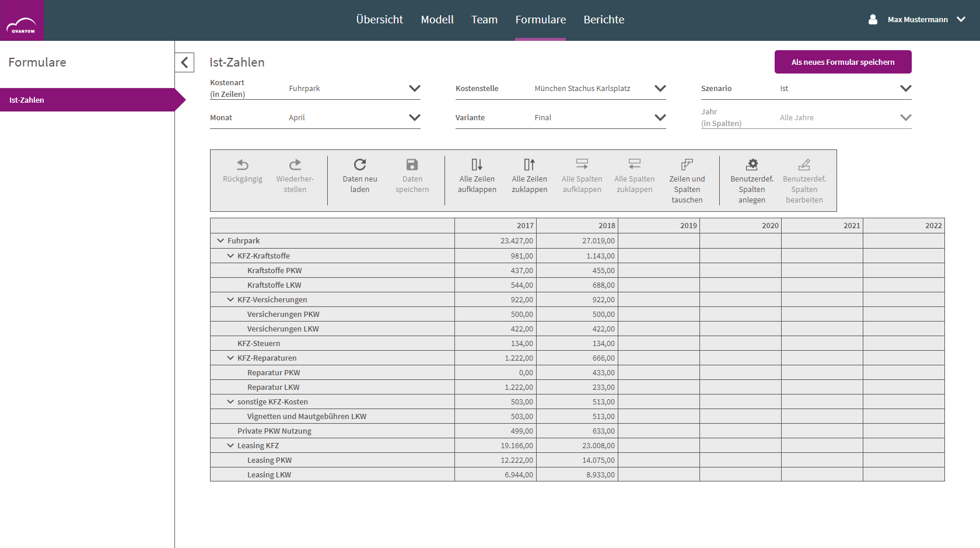
Task: Click the Daten speichern disk icon
Action: pos(412,165)
